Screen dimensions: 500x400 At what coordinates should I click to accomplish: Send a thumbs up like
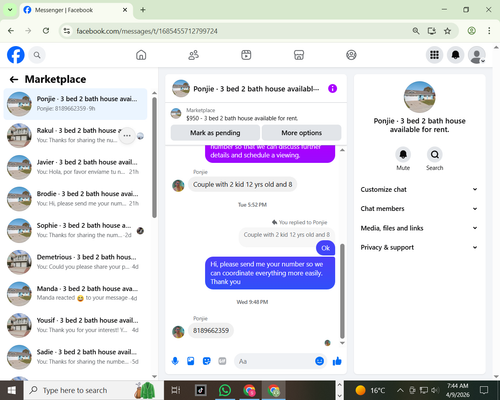tap(337, 361)
